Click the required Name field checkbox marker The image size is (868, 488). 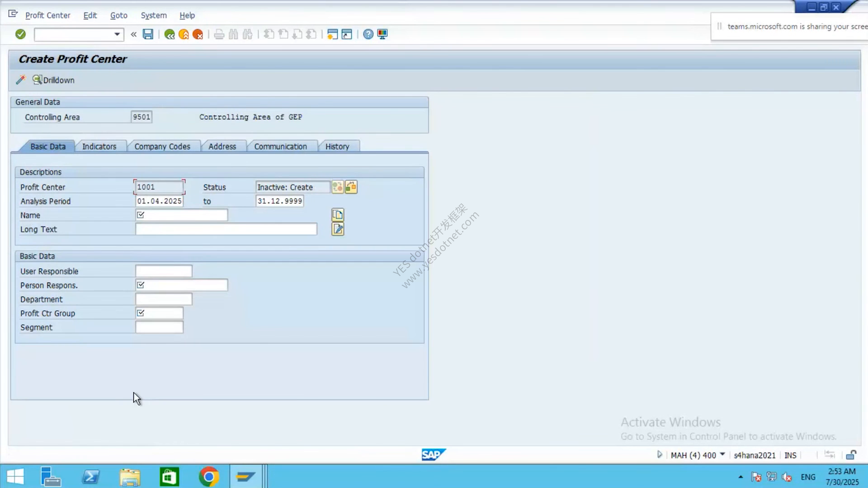point(141,215)
